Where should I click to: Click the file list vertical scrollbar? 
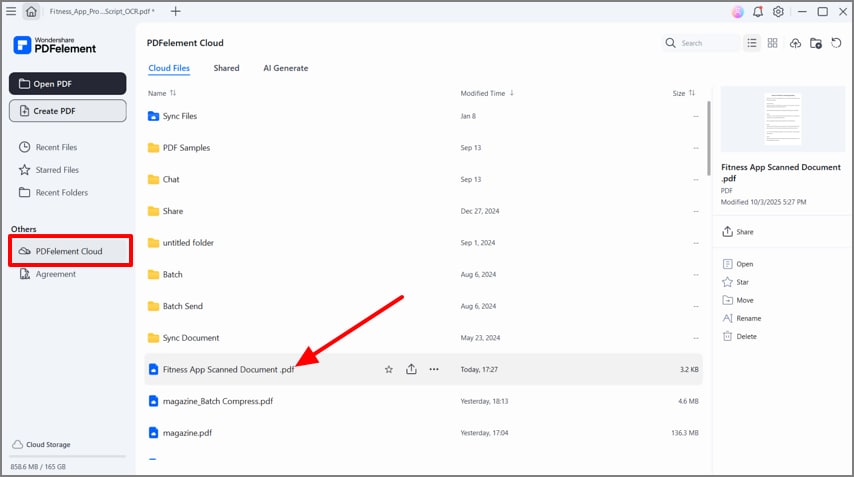709,138
